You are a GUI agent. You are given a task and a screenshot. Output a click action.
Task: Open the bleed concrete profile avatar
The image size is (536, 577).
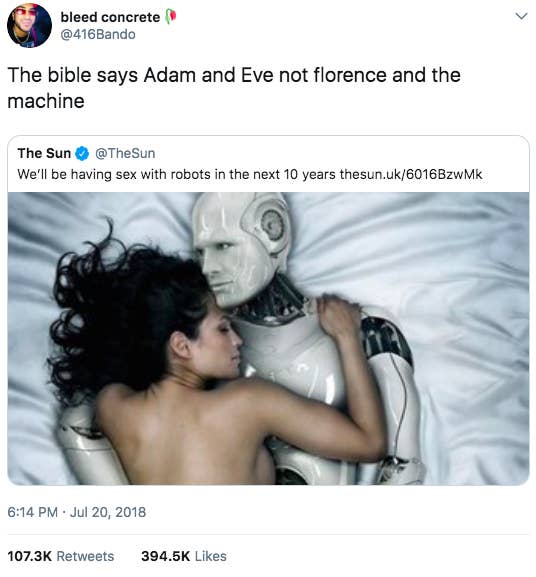(29, 25)
